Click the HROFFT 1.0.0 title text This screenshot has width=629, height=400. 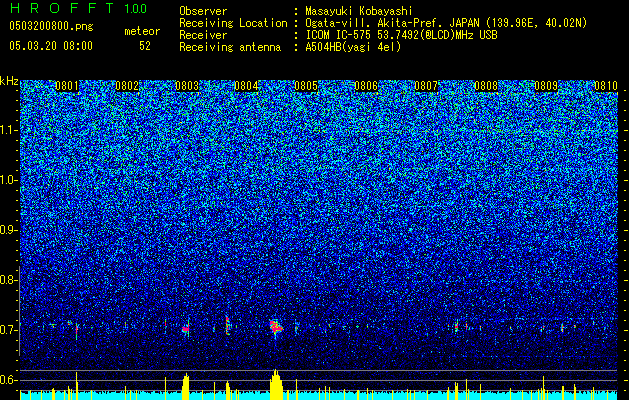pos(79,8)
